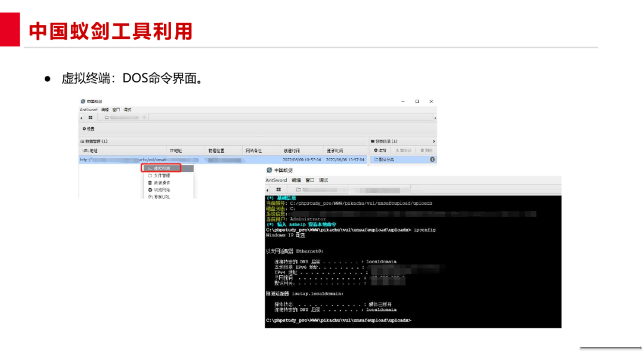Open 设置 settings gear button

pyautogui.click(x=88, y=129)
